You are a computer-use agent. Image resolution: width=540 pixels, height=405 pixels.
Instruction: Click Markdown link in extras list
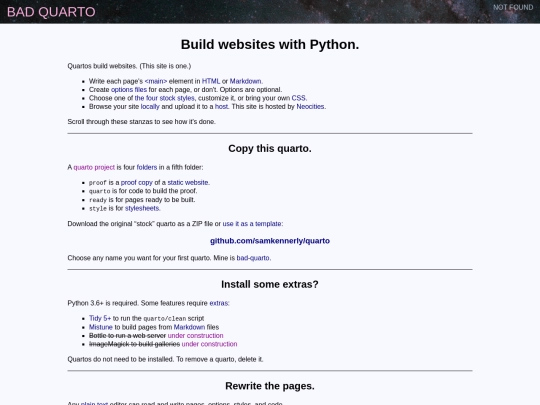coord(189,327)
